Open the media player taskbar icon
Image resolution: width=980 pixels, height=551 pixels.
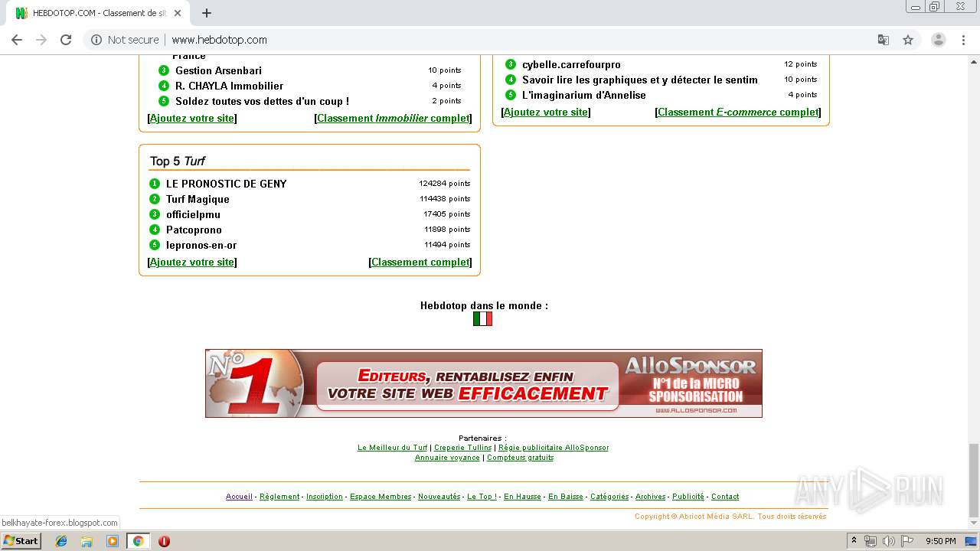[112, 541]
